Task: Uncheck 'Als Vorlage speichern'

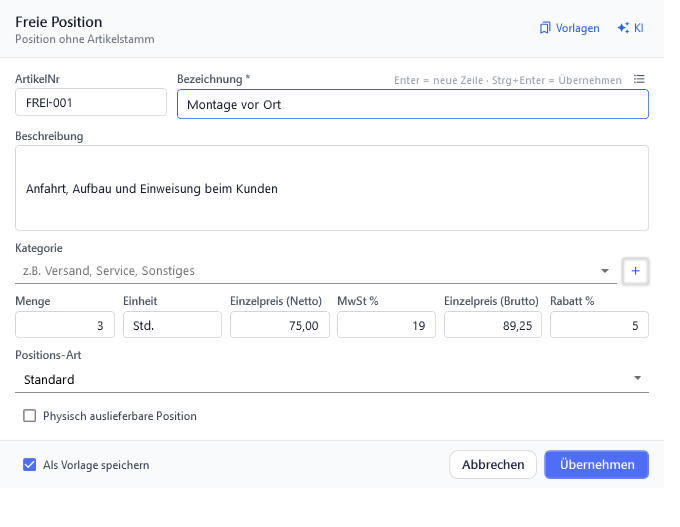Action: coord(29,465)
